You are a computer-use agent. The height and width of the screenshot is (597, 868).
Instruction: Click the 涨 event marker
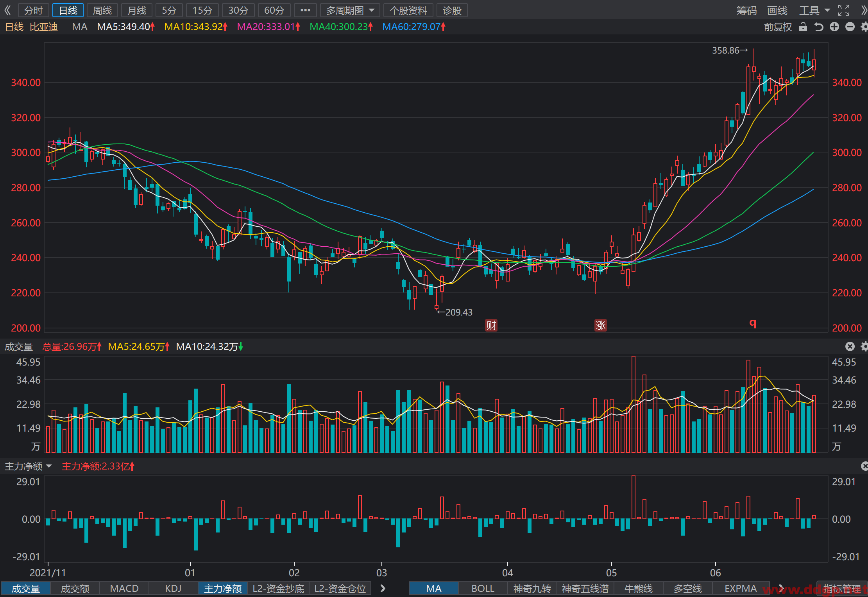[601, 325]
